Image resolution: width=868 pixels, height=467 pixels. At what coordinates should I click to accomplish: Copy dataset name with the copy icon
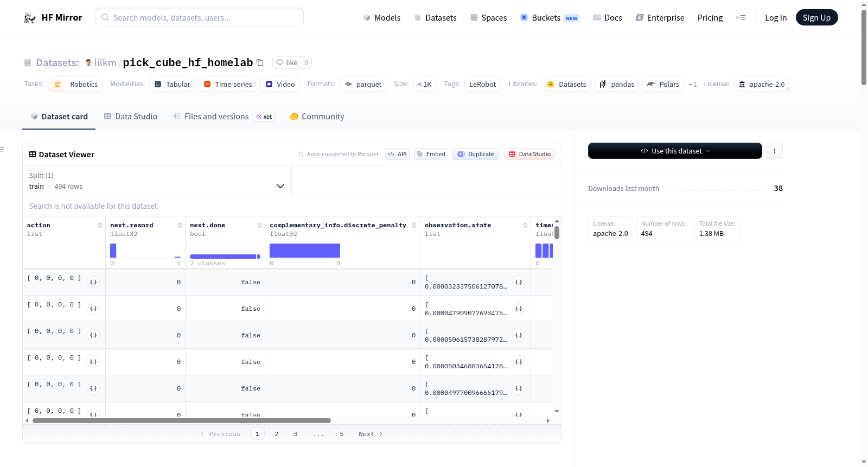pyautogui.click(x=260, y=62)
